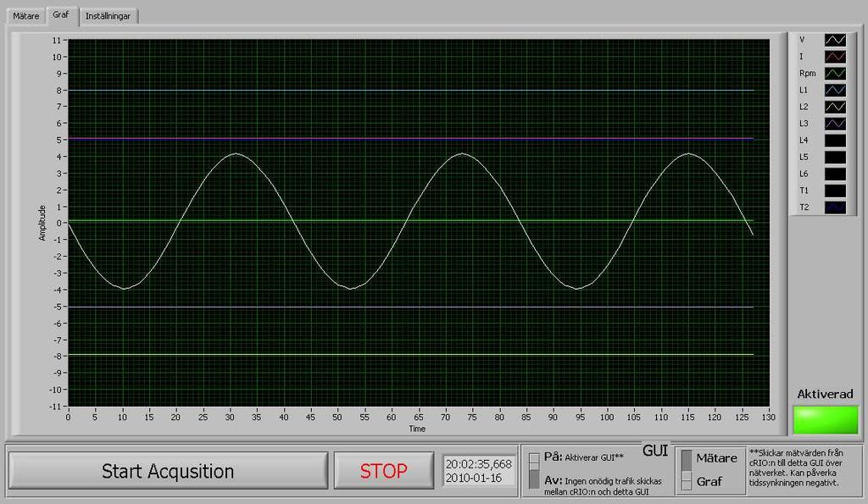868x504 pixels.
Task: Click the GUI heading label
Action: pos(655,451)
